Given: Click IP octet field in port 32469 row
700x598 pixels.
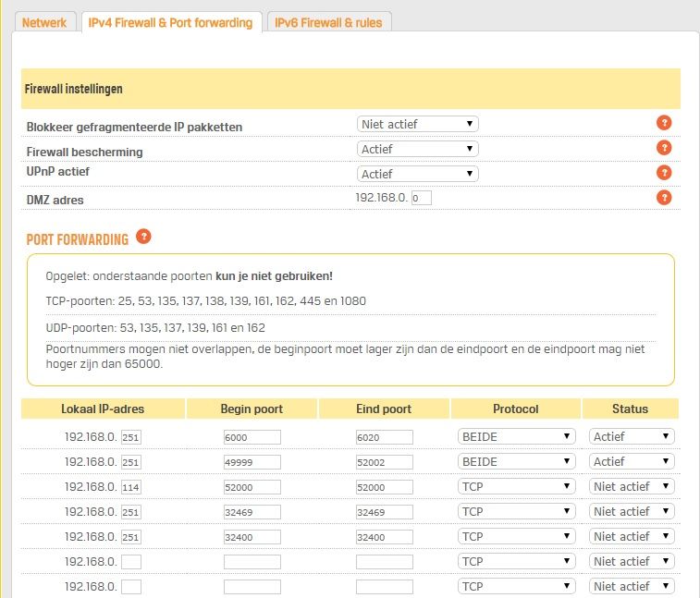Looking at the screenshot, I should coord(131,512).
